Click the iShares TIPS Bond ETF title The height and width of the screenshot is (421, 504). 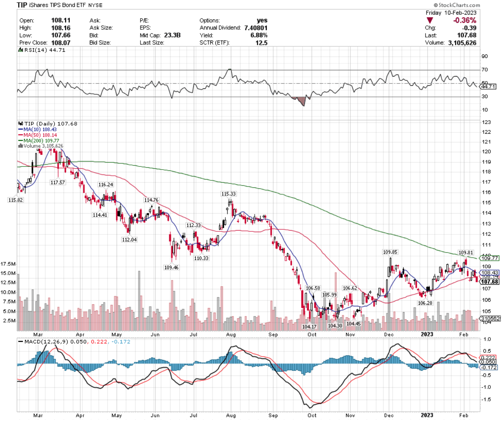[x=57, y=5]
